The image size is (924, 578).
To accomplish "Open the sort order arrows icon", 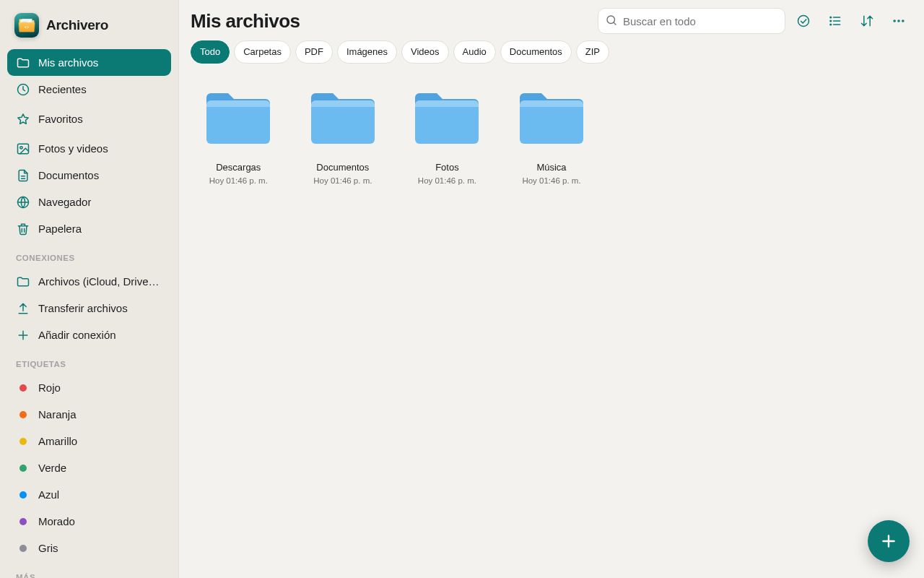I will (x=867, y=21).
